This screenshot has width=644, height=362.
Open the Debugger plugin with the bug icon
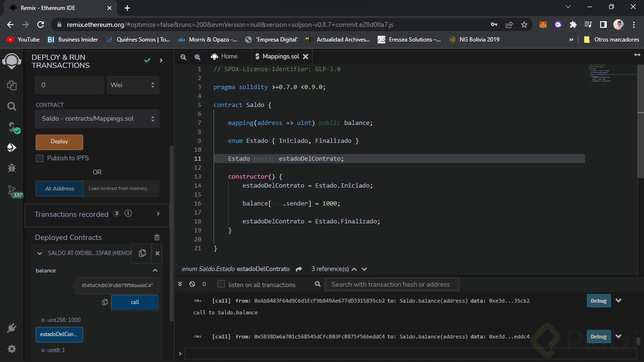pyautogui.click(x=12, y=168)
